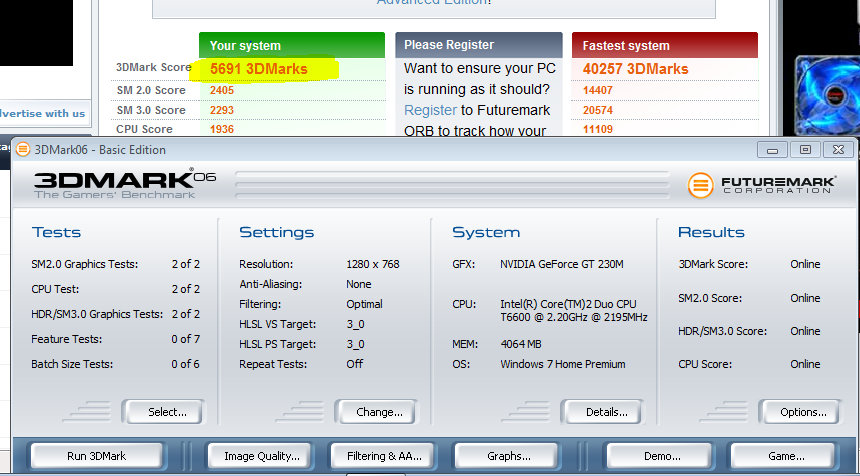Click fastest SM 3.0 score 20574

(597, 110)
